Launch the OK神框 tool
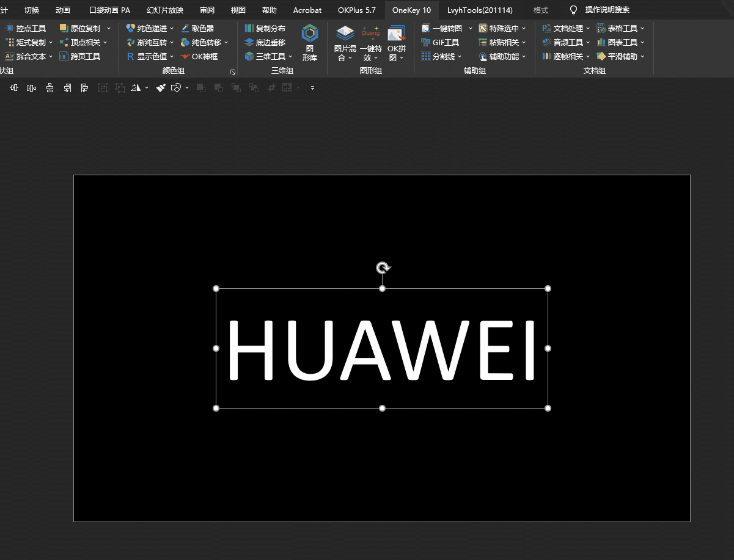The width and height of the screenshot is (734, 560). (x=199, y=56)
